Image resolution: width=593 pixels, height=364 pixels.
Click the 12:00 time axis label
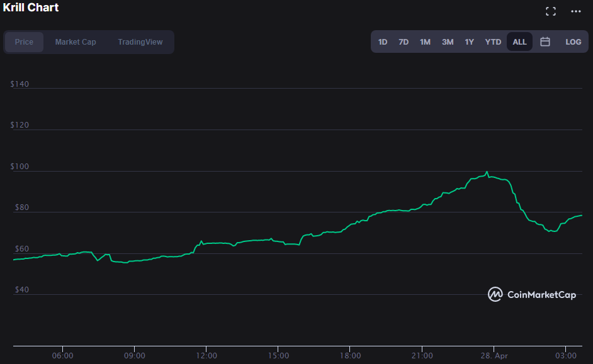(206, 356)
